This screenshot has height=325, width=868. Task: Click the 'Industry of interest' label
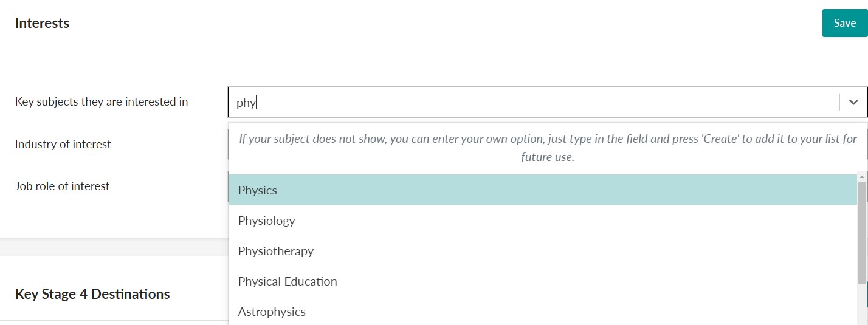tap(63, 144)
